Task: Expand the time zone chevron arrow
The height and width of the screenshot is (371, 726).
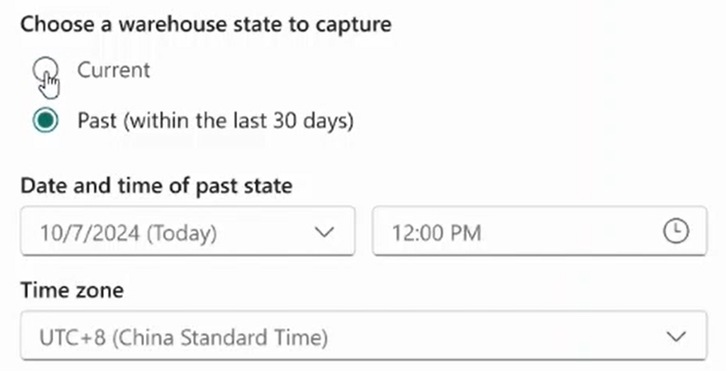Action: (x=676, y=336)
